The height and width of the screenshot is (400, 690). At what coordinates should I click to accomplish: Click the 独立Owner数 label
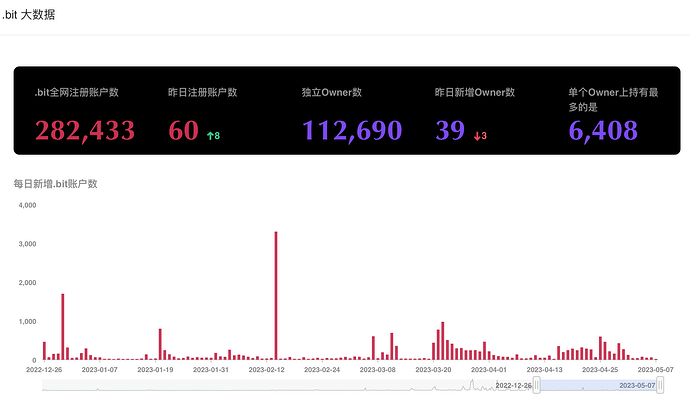point(332,92)
